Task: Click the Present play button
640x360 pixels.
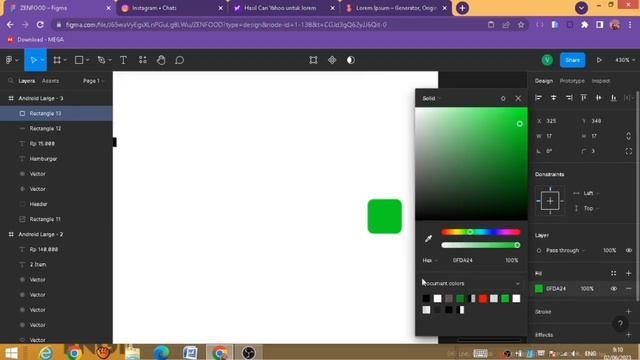Action: (x=599, y=60)
